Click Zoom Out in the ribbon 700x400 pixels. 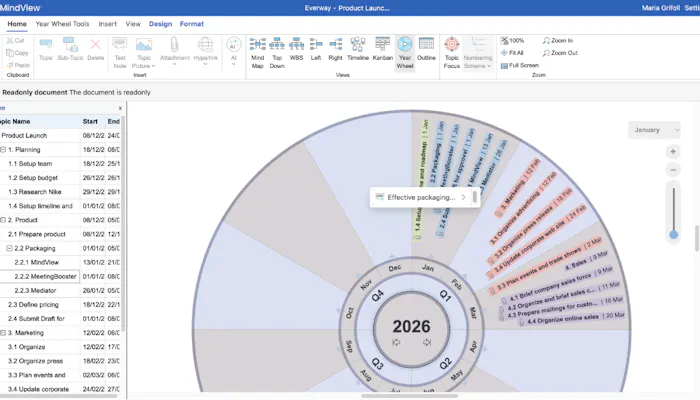pos(560,53)
